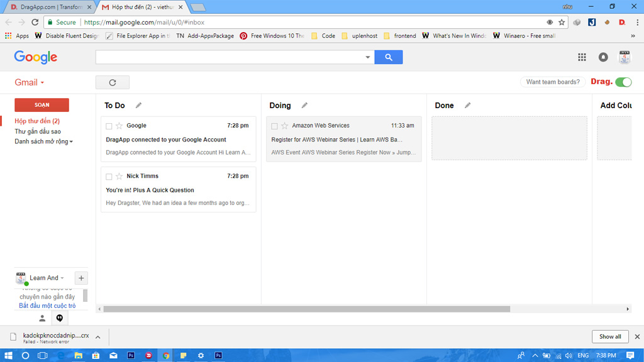Expand search options dropdown arrow
644x362 pixels.
click(x=367, y=57)
